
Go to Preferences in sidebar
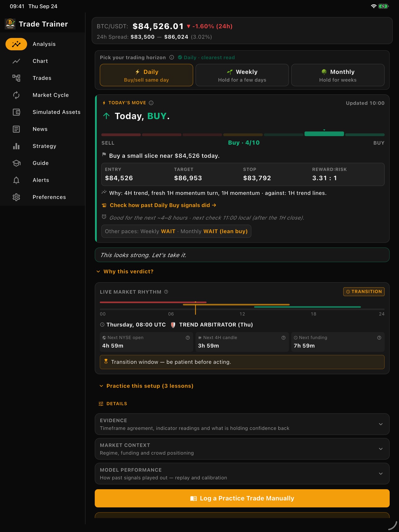point(43,197)
